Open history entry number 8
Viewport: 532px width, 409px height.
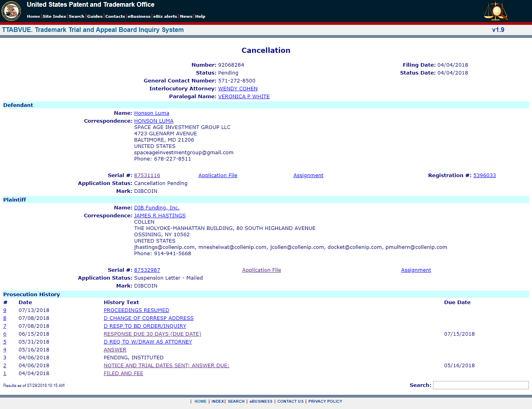pos(5,318)
